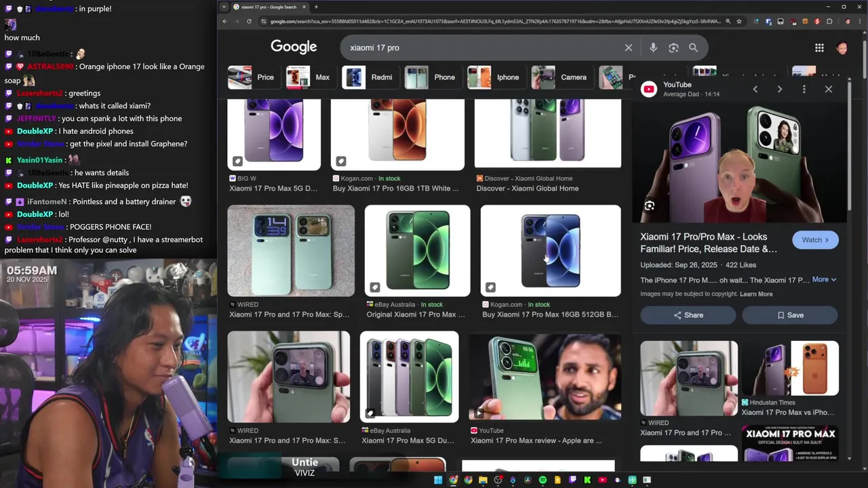Open the Twitch app from the taskbar
This screenshot has height=488, width=868.
point(572,480)
